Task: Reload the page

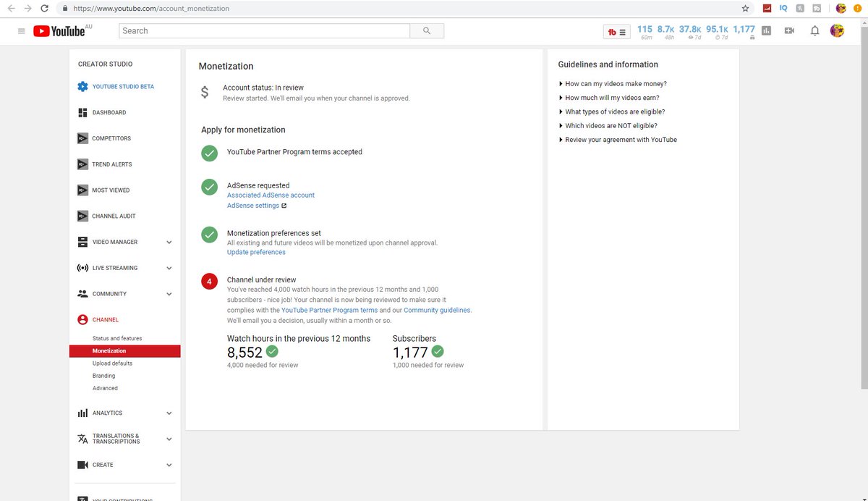Action: pyautogui.click(x=45, y=9)
